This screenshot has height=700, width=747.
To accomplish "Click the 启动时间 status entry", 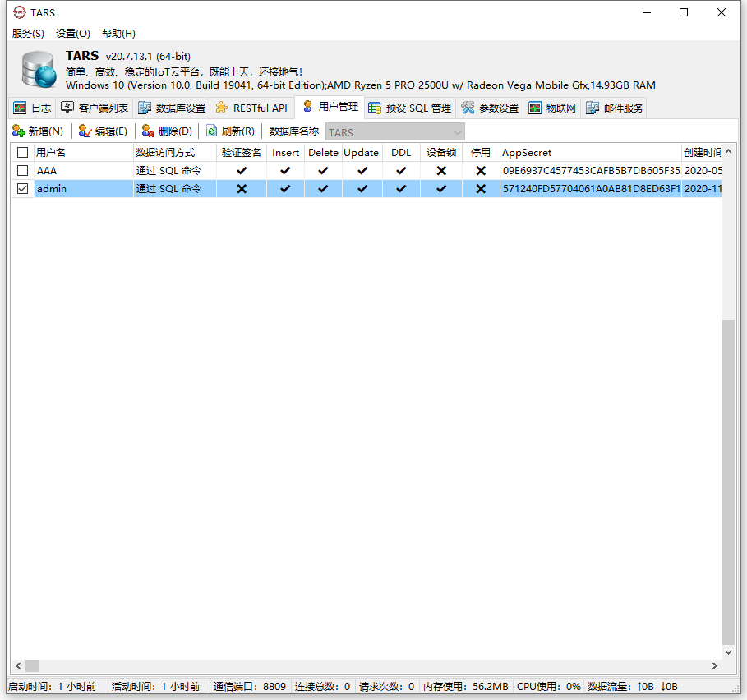I will [52, 686].
